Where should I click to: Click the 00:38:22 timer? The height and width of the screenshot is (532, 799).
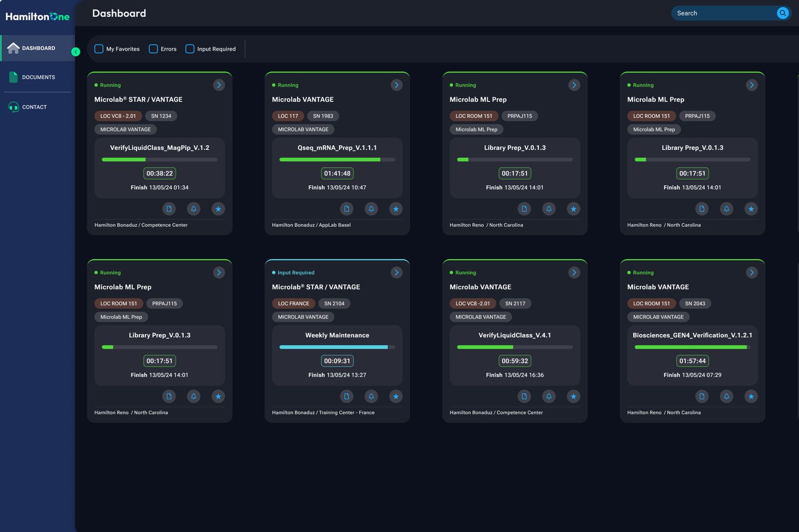160,174
